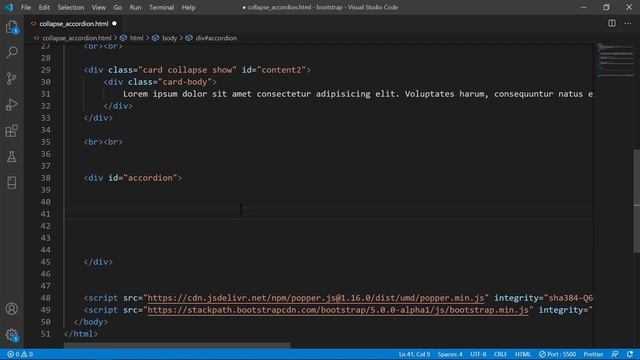Image resolution: width=640 pixels, height=360 pixels.
Task: Open the Run and Debug view
Action: (11, 104)
